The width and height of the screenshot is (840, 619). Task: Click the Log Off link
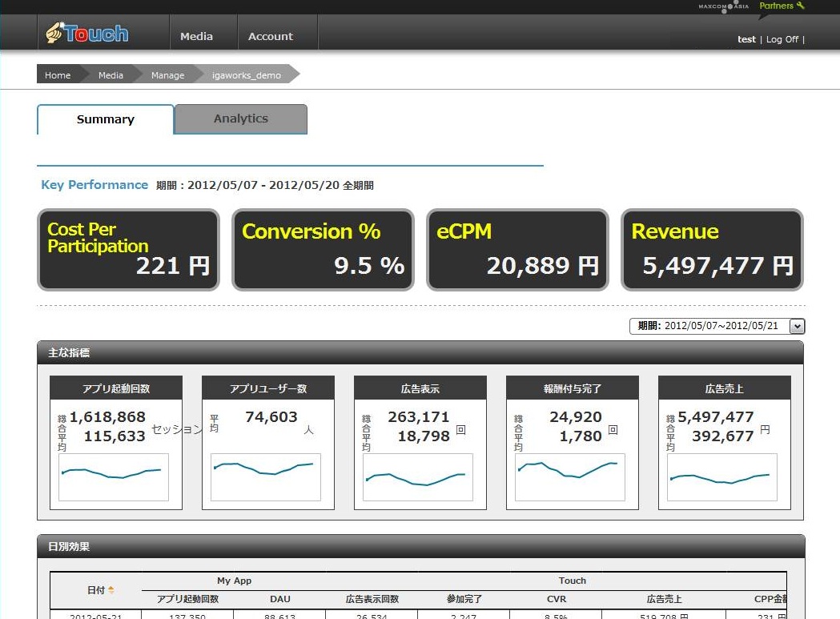click(x=782, y=39)
